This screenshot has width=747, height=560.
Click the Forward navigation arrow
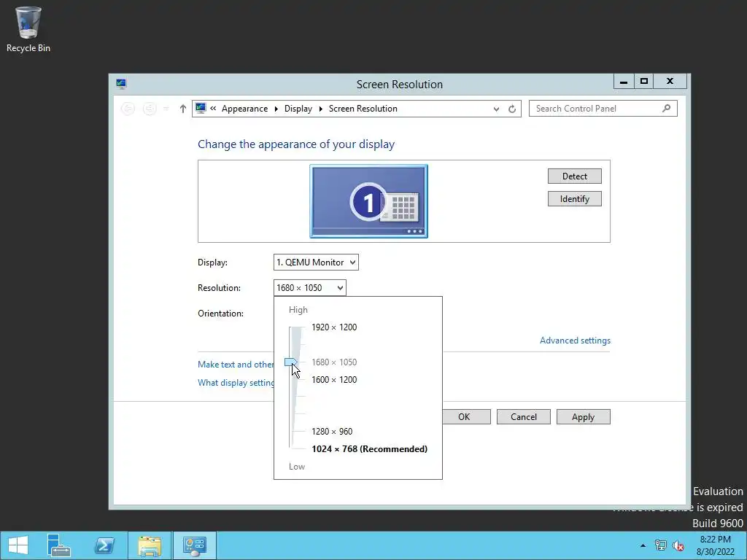(150, 109)
